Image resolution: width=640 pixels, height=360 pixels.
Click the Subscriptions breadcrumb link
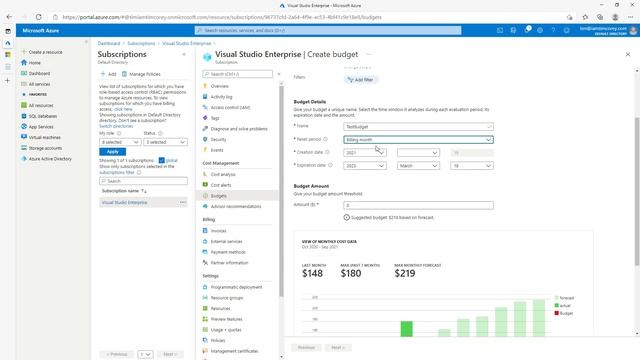[x=141, y=43]
